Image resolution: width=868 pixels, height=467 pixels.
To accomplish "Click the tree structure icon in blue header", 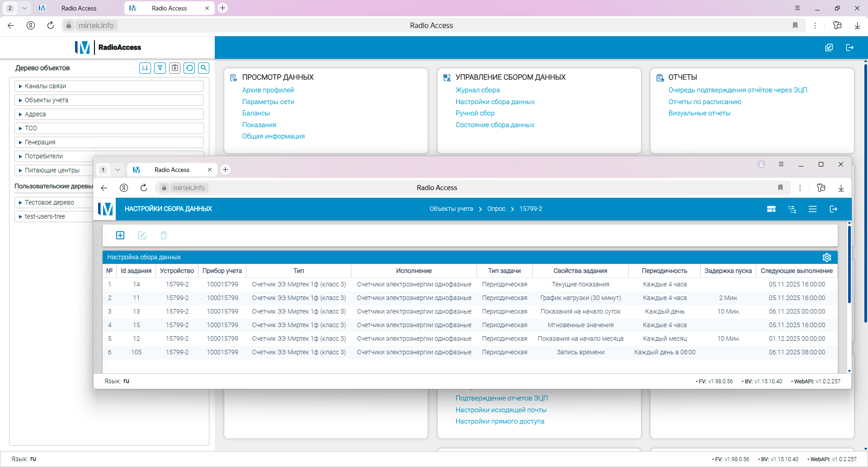I will (792, 209).
